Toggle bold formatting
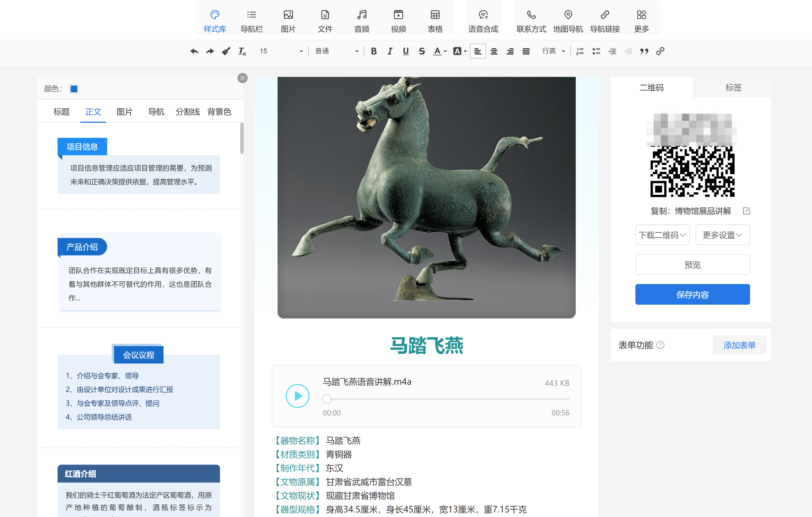The image size is (812, 517). tap(374, 51)
